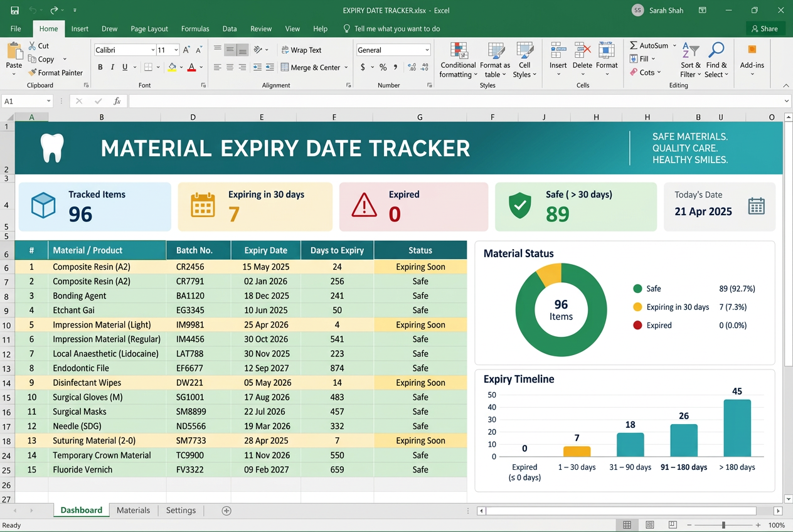Screen dimensions: 793x532
Task: Click the increase indent icon
Action: click(270, 67)
